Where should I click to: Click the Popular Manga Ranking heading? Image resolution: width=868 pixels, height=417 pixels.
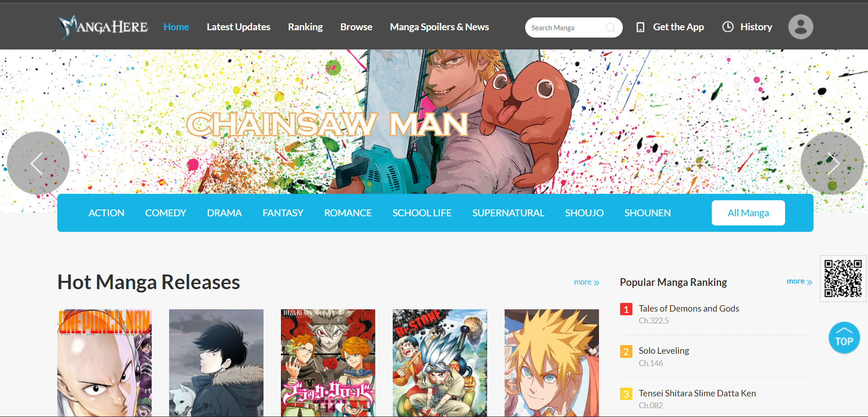(673, 282)
